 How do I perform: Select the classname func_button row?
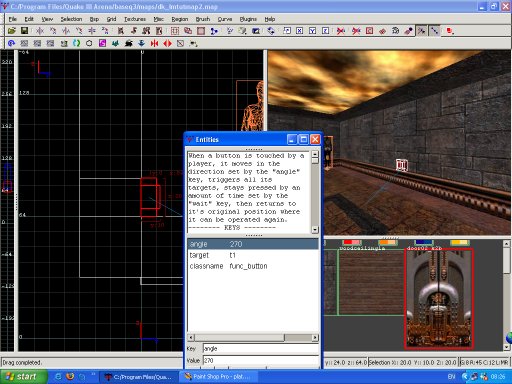tap(253, 266)
